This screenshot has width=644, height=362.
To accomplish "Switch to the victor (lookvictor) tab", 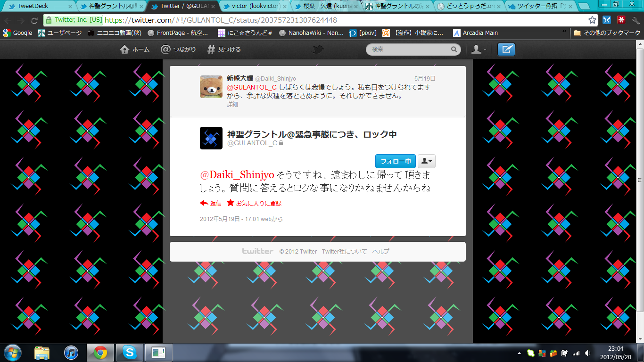I will [x=256, y=6].
